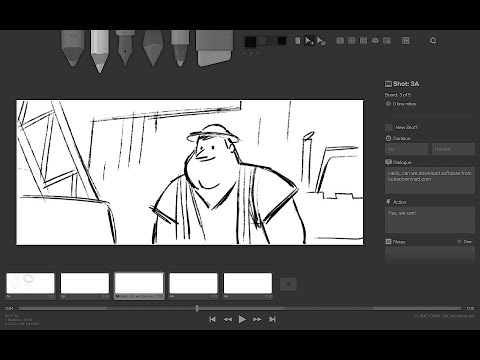The width and height of the screenshot is (480, 360).
Task: Toggle the center cross guide icon
Action: (x=352, y=41)
